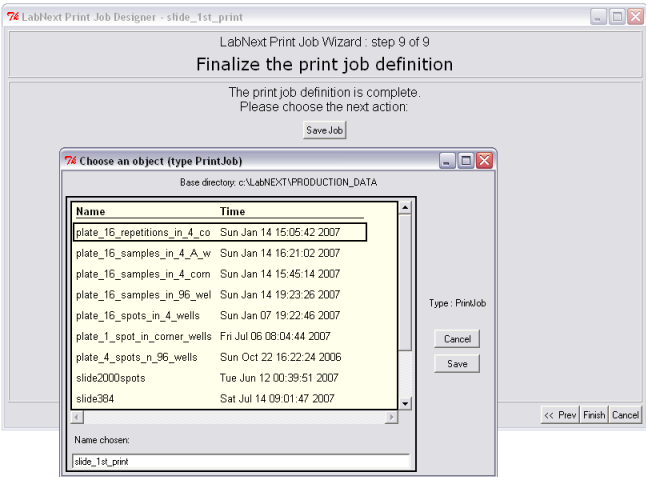Maximize the Choose an object dialog
The width and height of the screenshot is (646, 477).
coord(466,161)
